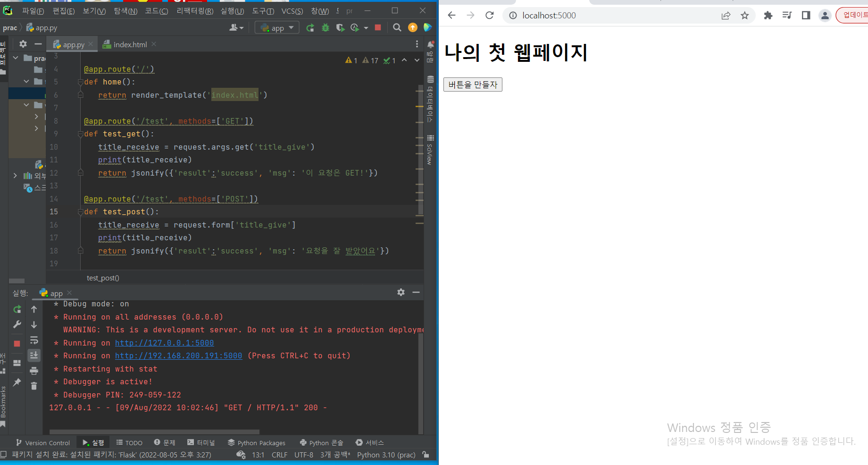The width and height of the screenshot is (868, 465).
Task: Reload the localhost:5000 browser page
Action: [x=490, y=16]
